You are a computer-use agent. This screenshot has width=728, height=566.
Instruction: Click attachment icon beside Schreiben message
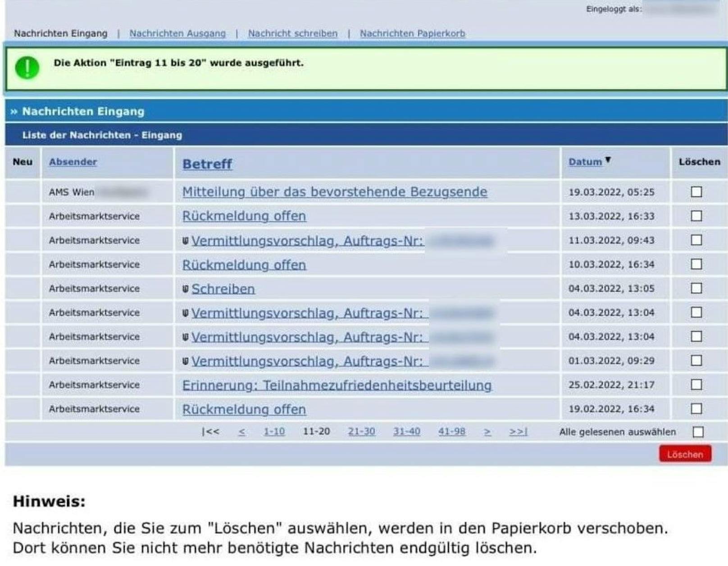[185, 289]
